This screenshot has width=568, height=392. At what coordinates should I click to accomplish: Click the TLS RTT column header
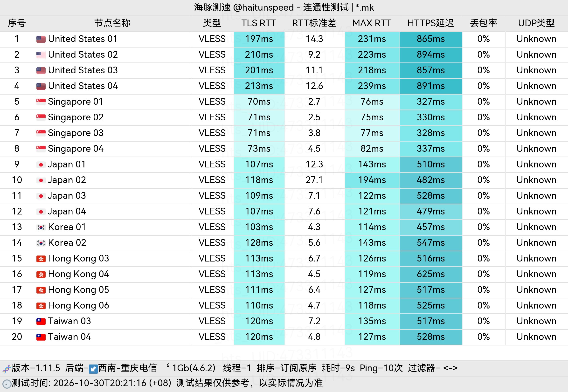(259, 23)
